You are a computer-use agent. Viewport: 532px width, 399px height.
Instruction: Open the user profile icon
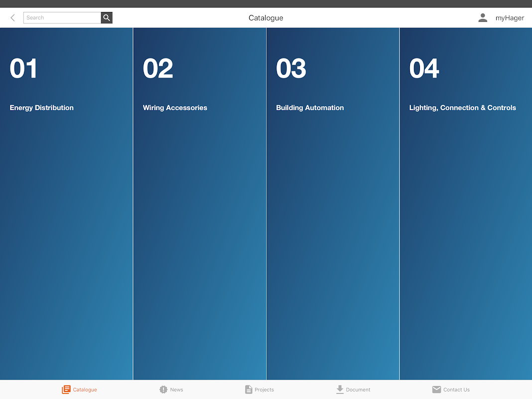click(483, 17)
